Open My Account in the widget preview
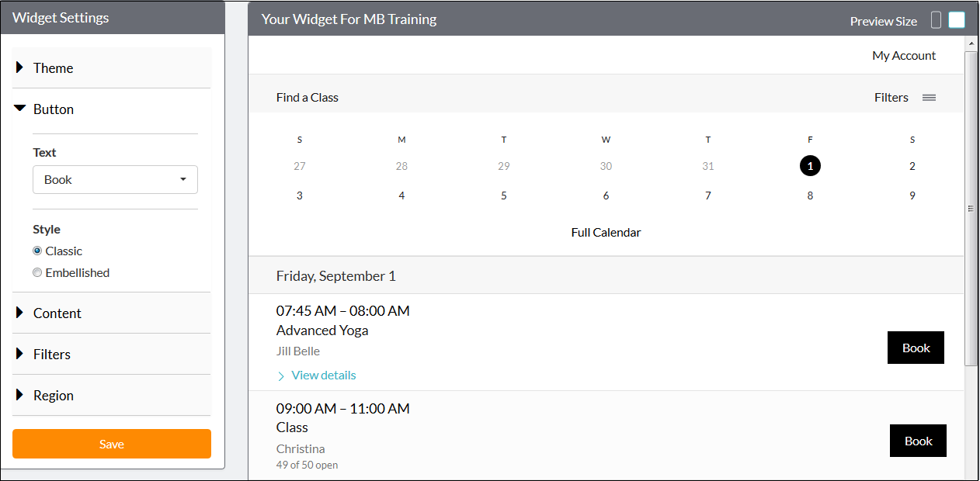 (903, 55)
